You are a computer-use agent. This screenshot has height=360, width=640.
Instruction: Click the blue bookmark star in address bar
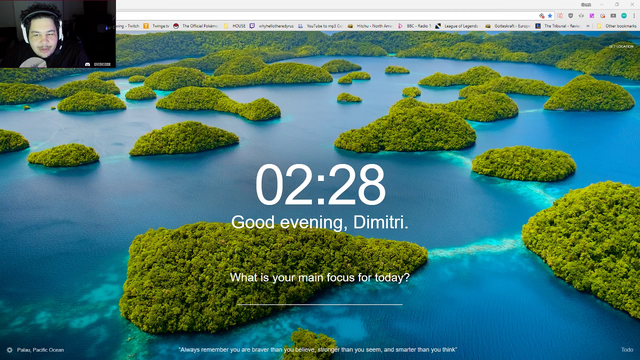550,16
